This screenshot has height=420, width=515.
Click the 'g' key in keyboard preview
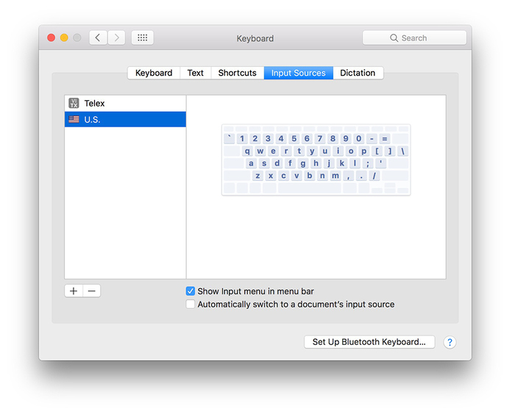[x=303, y=163]
